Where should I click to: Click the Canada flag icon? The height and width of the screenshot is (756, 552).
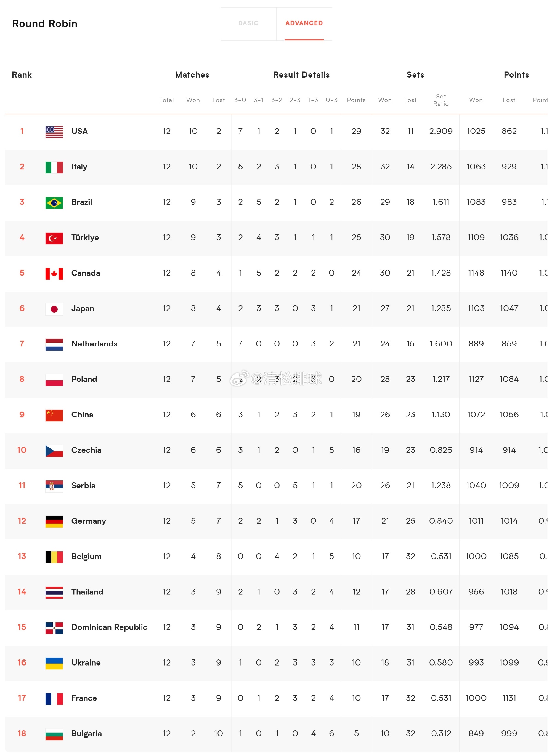coord(54,274)
